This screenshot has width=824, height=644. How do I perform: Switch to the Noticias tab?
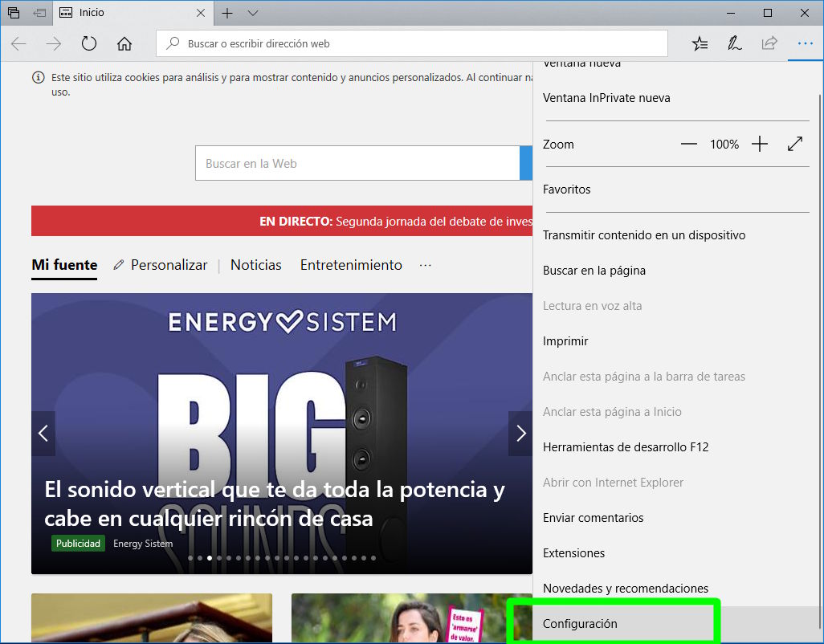[x=255, y=265]
